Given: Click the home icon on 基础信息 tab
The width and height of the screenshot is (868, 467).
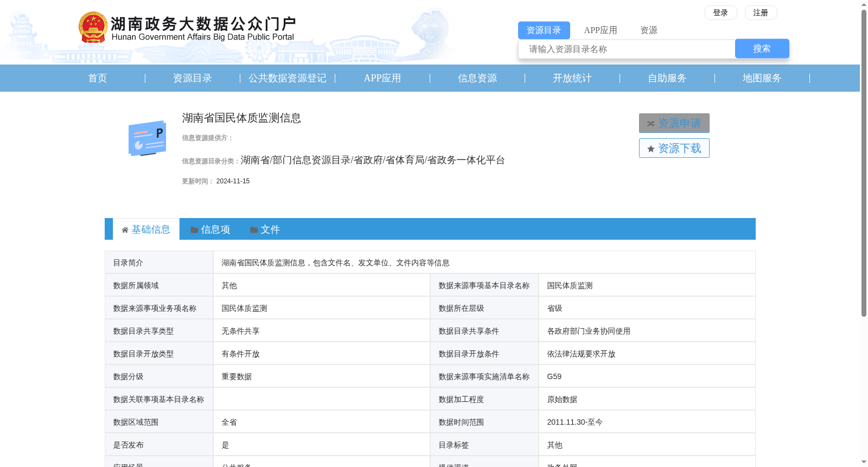Looking at the screenshot, I should [125, 230].
